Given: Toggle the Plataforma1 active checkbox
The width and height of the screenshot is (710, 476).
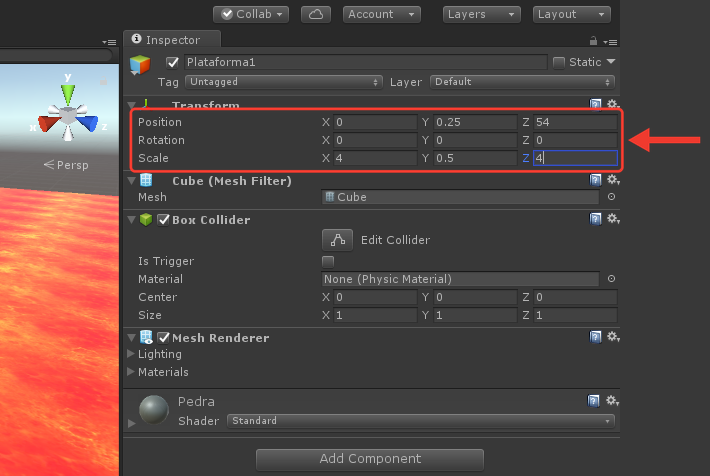Looking at the screenshot, I should coord(172,63).
